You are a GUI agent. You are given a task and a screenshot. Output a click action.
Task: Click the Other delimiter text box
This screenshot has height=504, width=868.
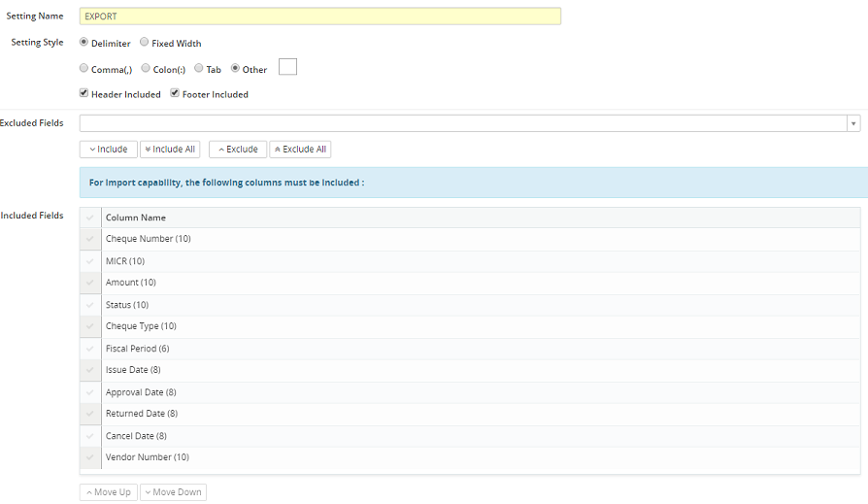click(x=287, y=67)
